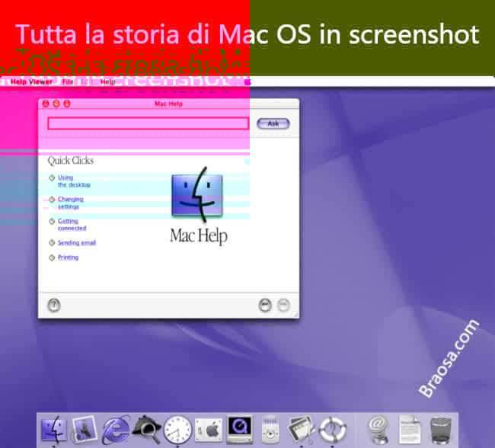Follow the 'Printing' quick click link
The height and width of the screenshot is (448, 495).
pyautogui.click(x=68, y=258)
